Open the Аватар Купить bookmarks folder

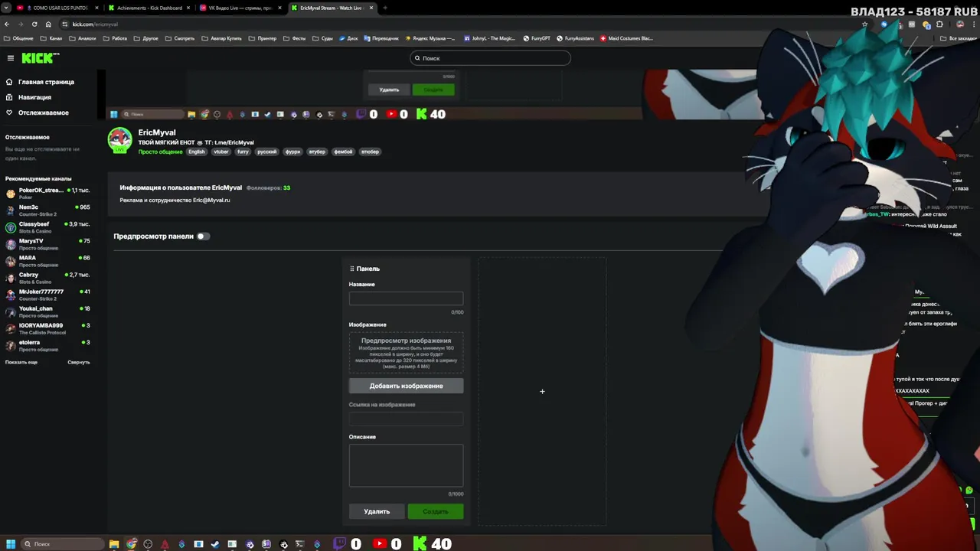[x=221, y=38]
